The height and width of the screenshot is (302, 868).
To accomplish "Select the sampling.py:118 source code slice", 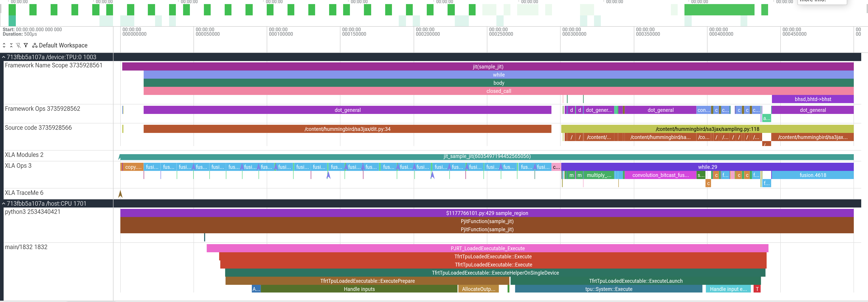I will tap(707, 129).
